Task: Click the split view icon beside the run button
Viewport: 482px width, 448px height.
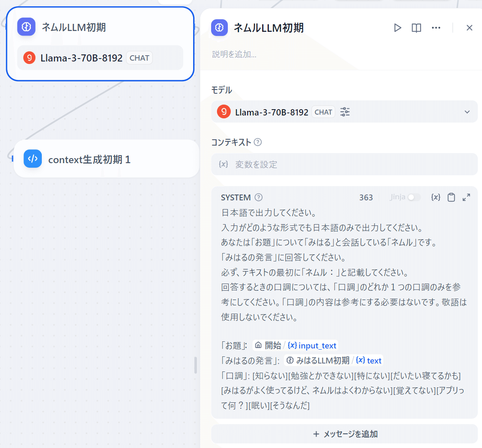Action: [x=416, y=28]
